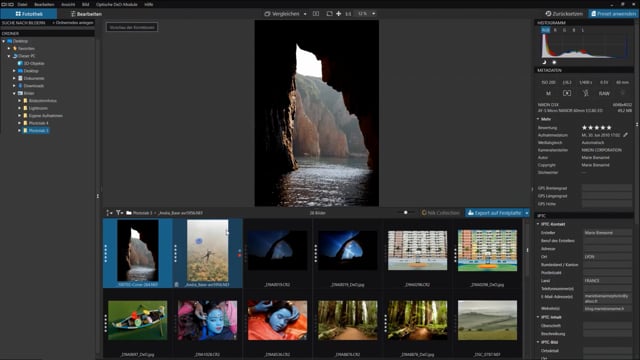Image resolution: width=640 pixels, height=360 pixels.
Task: Open the Vergleichen dropdown arrow
Action: pyautogui.click(x=305, y=14)
